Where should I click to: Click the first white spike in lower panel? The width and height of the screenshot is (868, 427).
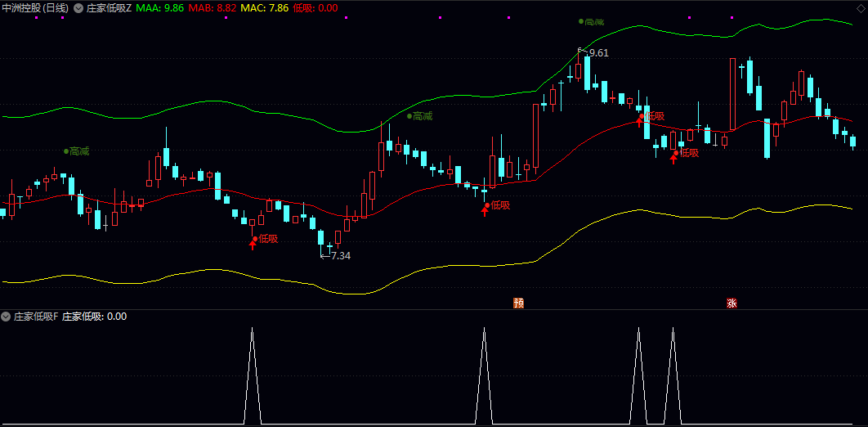(252, 375)
